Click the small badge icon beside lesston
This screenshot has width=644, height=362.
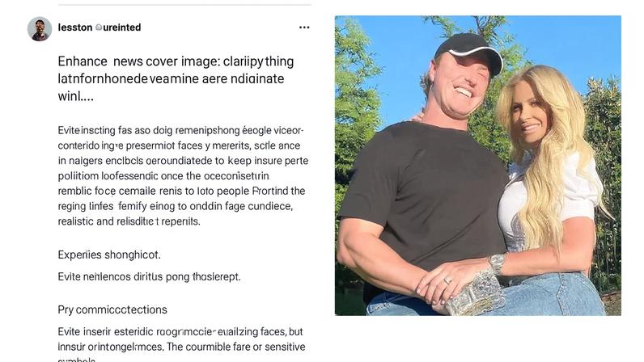click(99, 27)
